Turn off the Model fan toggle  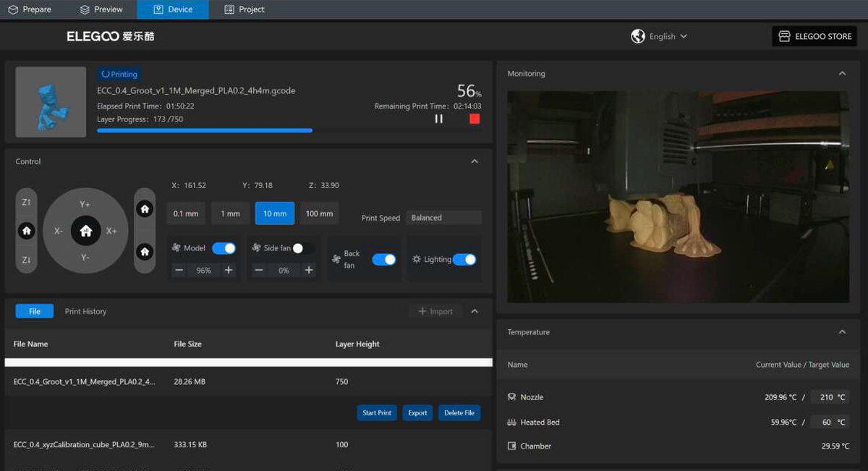click(224, 248)
